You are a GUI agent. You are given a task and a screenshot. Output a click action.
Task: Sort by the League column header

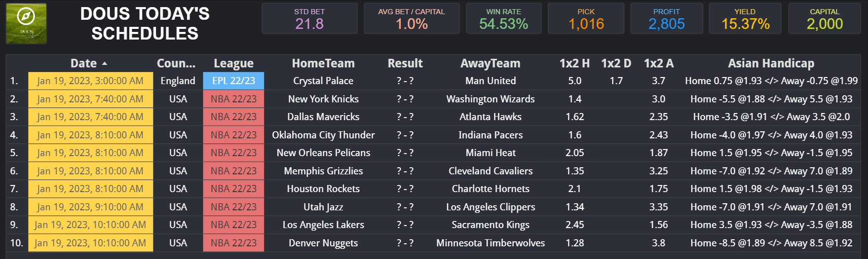pos(233,63)
